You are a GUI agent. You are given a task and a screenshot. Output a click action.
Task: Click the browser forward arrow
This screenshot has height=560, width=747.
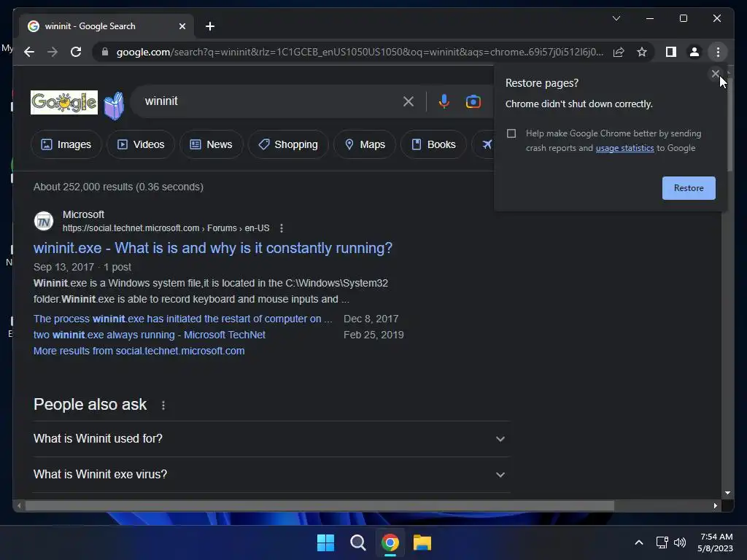click(x=53, y=52)
